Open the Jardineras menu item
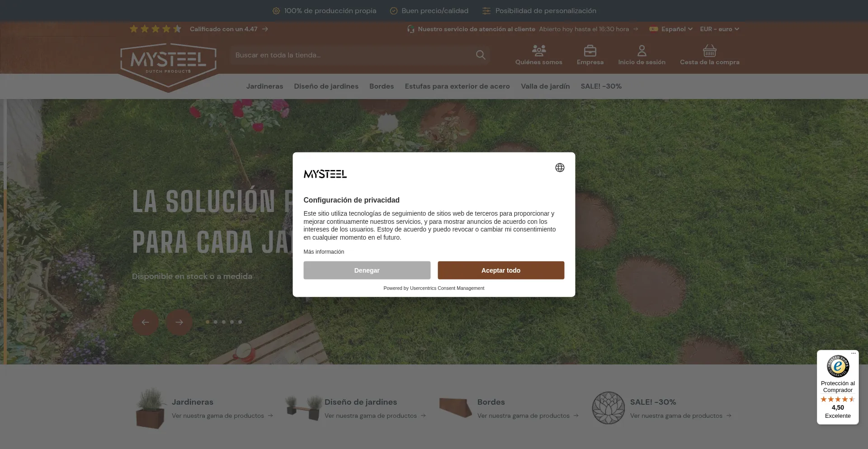The height and width of the screenshot is (449, 868). coord(264,86)
